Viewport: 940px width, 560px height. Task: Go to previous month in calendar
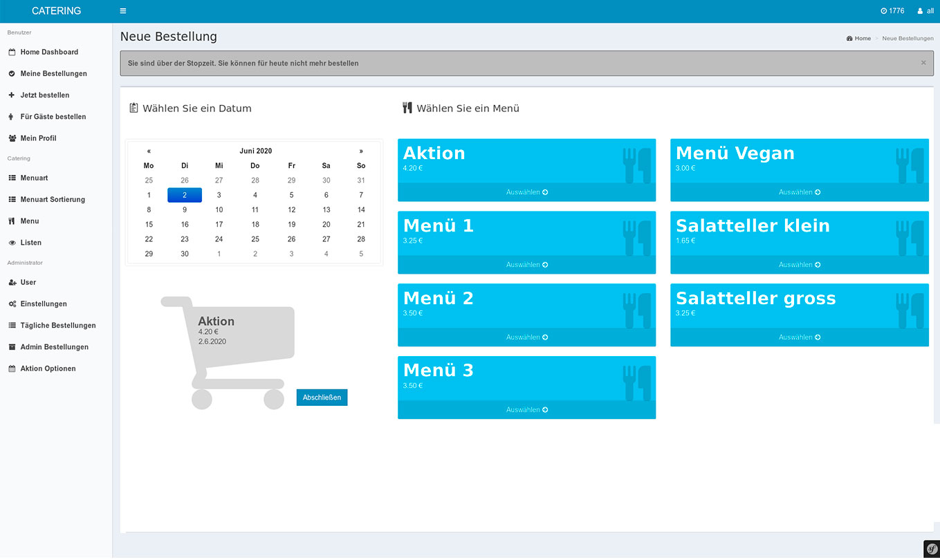pos(149,151)
